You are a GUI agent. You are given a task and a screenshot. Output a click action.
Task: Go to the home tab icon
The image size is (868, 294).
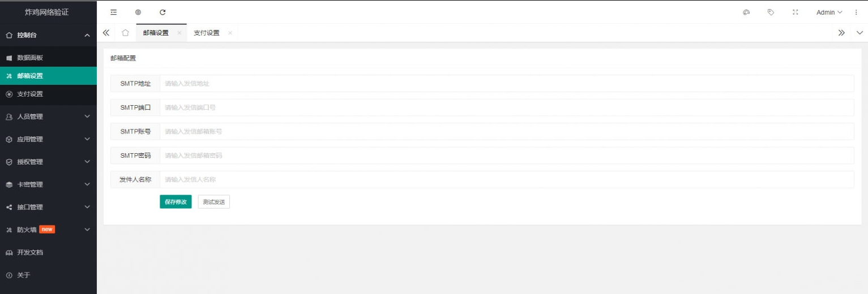point(126,33)
